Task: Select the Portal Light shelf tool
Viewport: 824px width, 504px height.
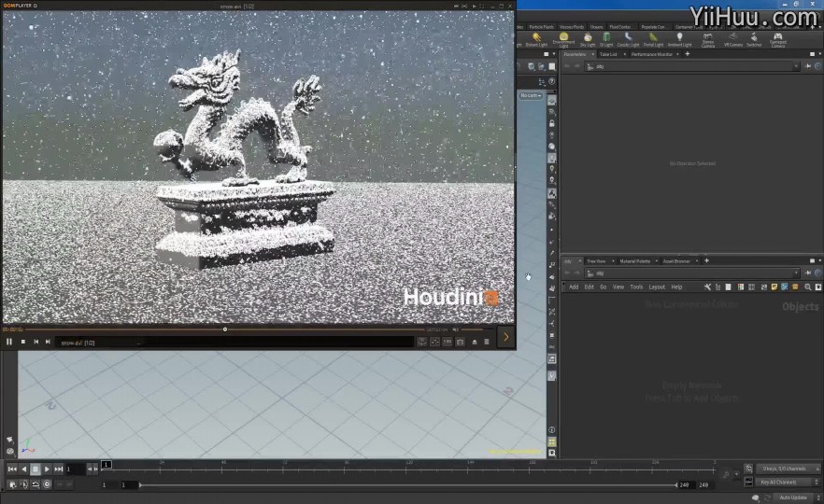Action: pyautogui.click(x=653, y=40)
